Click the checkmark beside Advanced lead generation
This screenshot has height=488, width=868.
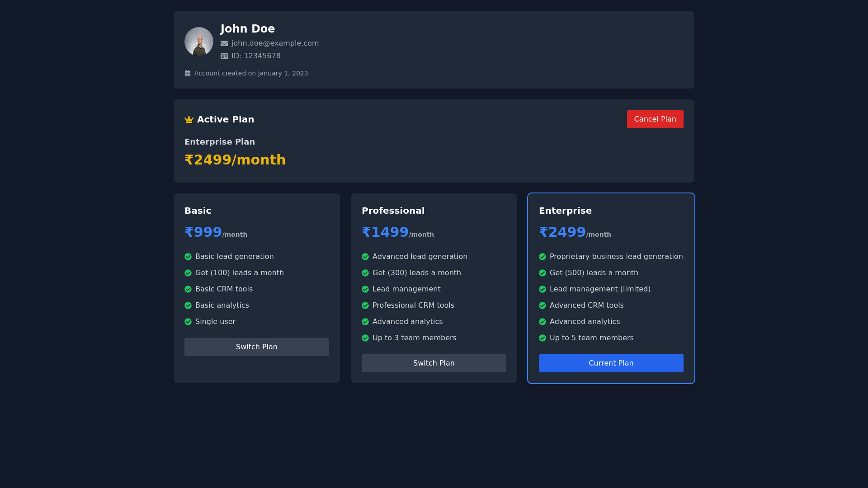[365, 256]
